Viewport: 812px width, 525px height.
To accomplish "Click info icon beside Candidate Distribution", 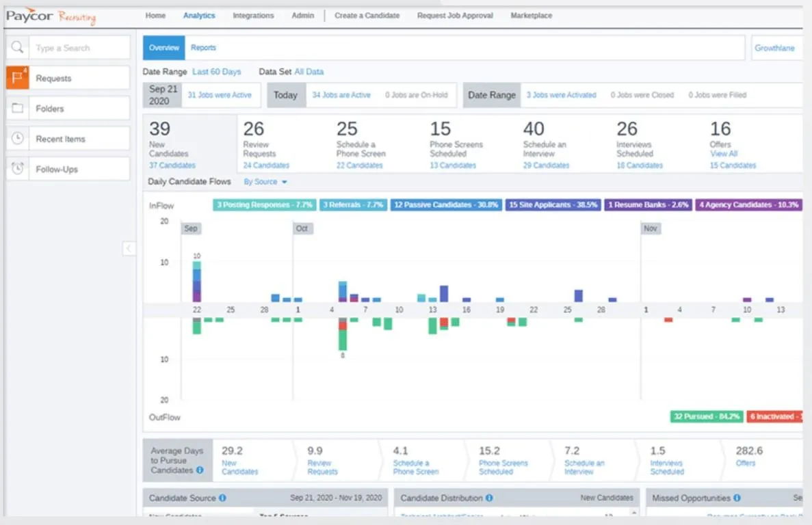I will (489, 498).
